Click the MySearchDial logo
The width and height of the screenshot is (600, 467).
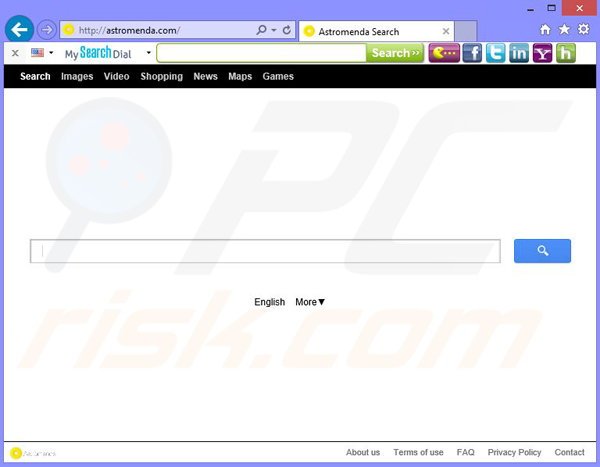click(98, 53)
